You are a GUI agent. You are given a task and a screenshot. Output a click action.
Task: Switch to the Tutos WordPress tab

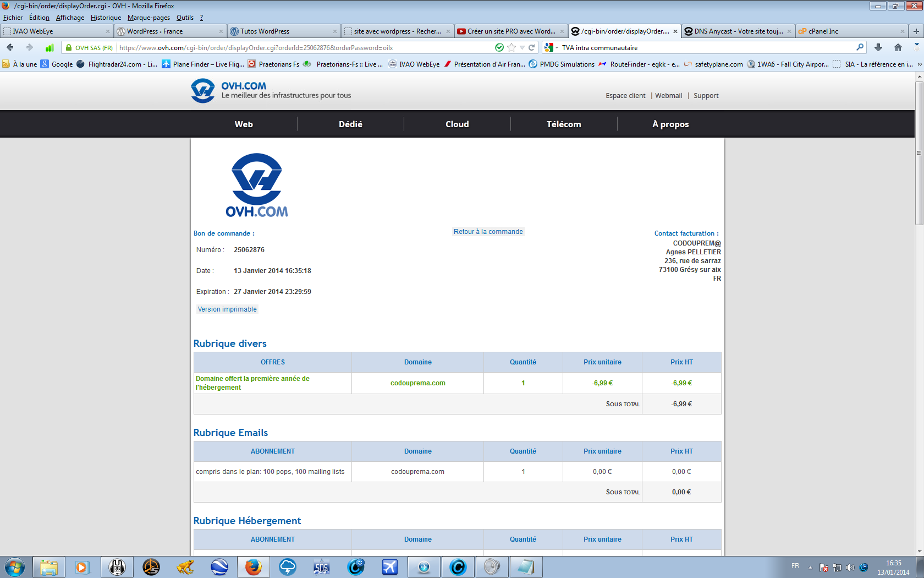click(283, 31)
